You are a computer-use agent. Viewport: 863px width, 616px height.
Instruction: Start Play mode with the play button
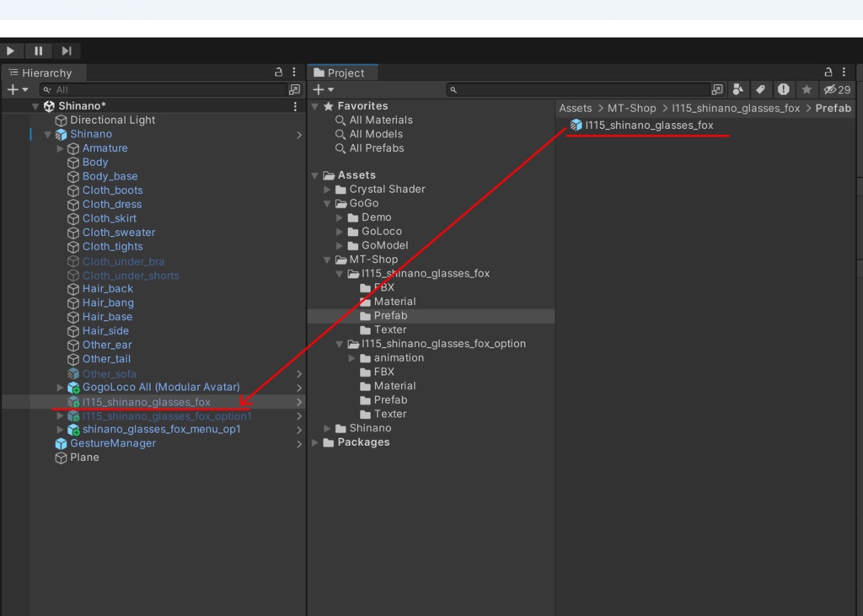(10, 51)
